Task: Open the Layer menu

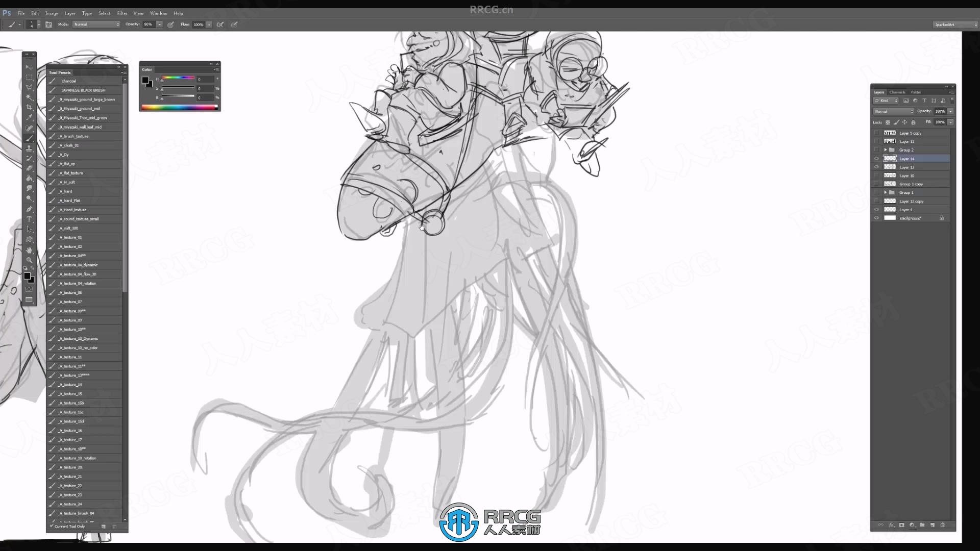Action: point(70,13)
